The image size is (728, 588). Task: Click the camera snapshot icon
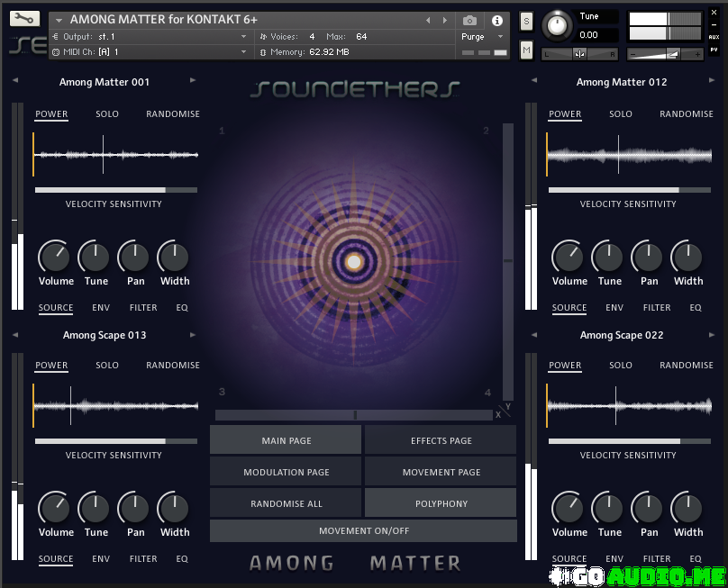coord(469,21)
